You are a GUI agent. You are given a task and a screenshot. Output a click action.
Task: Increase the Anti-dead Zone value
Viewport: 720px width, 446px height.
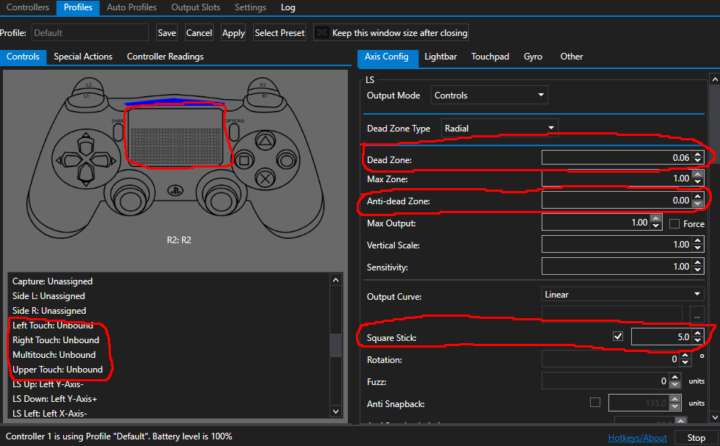click(x=698, y=197)
